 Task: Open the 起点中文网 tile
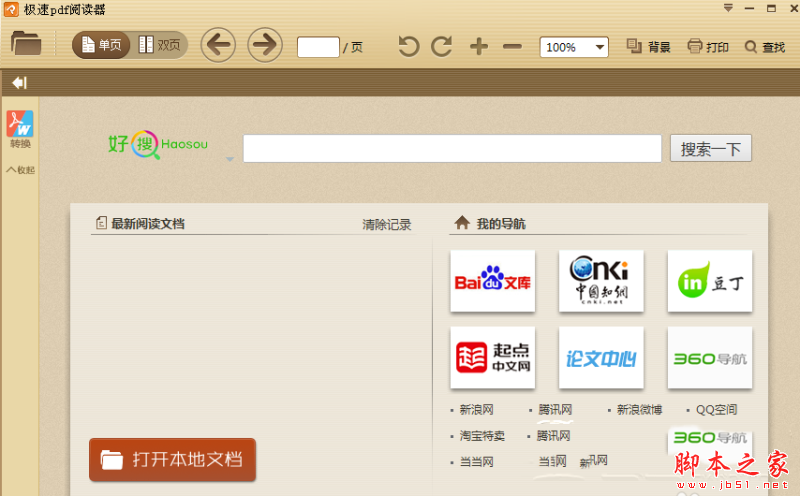493,358
